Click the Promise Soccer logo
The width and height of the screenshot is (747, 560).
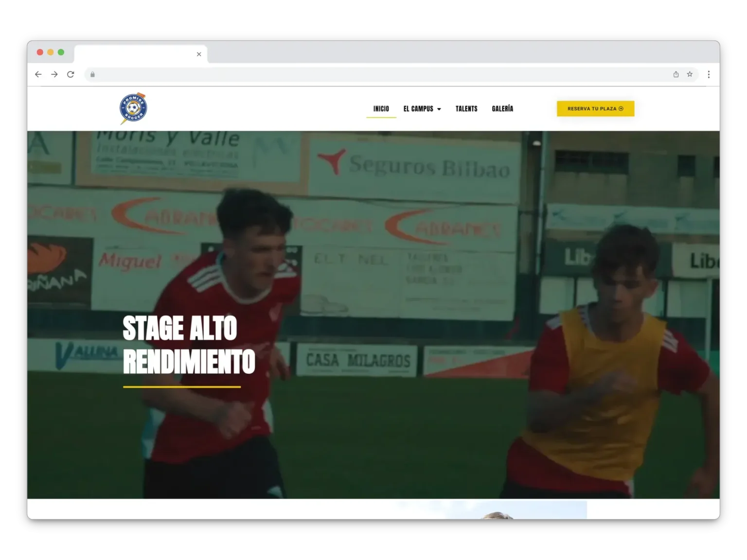pos(133,108)
